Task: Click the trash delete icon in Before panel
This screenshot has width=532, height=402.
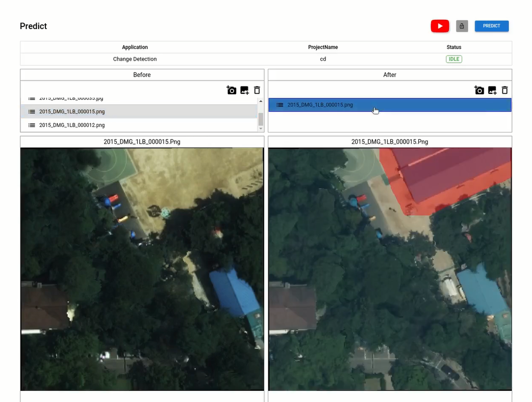Action: 257,90
